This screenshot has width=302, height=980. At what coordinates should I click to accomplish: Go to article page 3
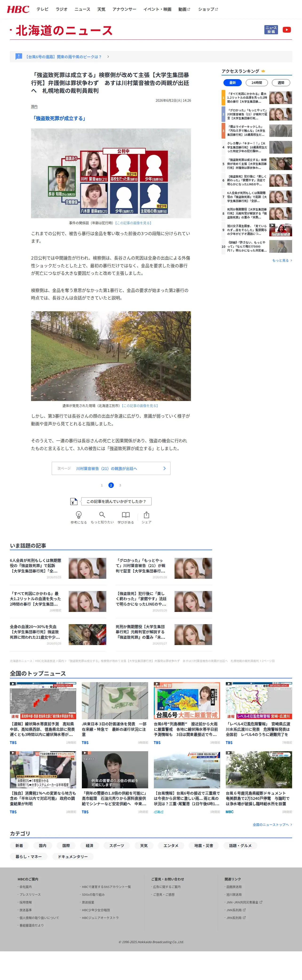tap(120, 485)
